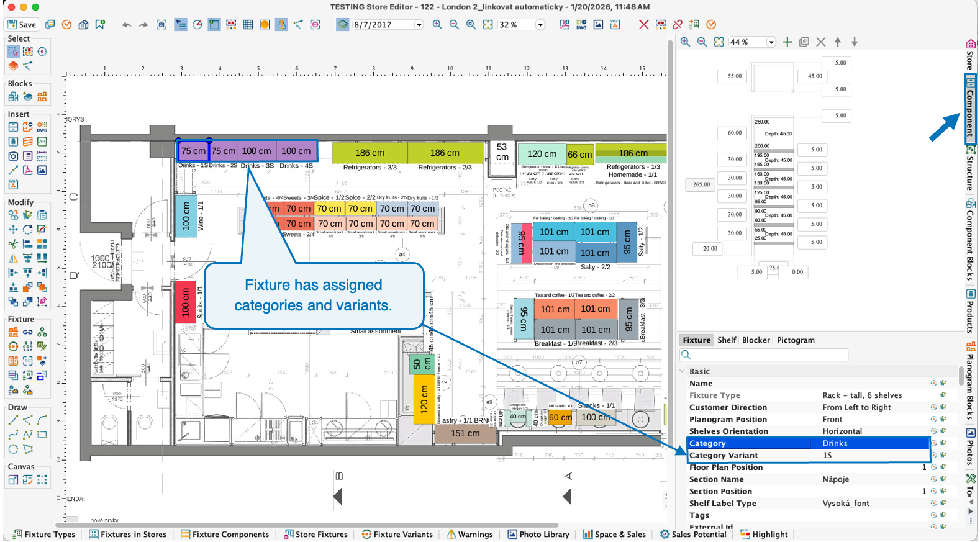The height and width of the screenshot is (542, 980).
Task: Click the store building icon in toolbar
Action: [x=83, y=25]
